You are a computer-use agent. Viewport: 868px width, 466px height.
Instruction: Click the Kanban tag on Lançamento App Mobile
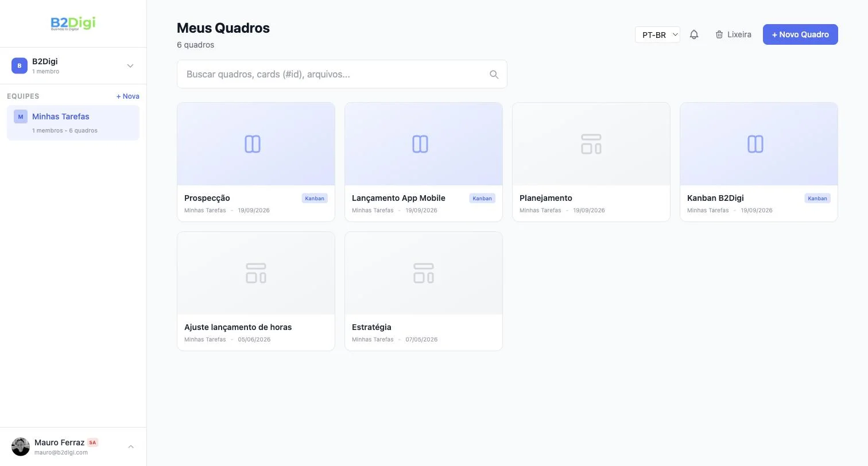coord(482,199)
